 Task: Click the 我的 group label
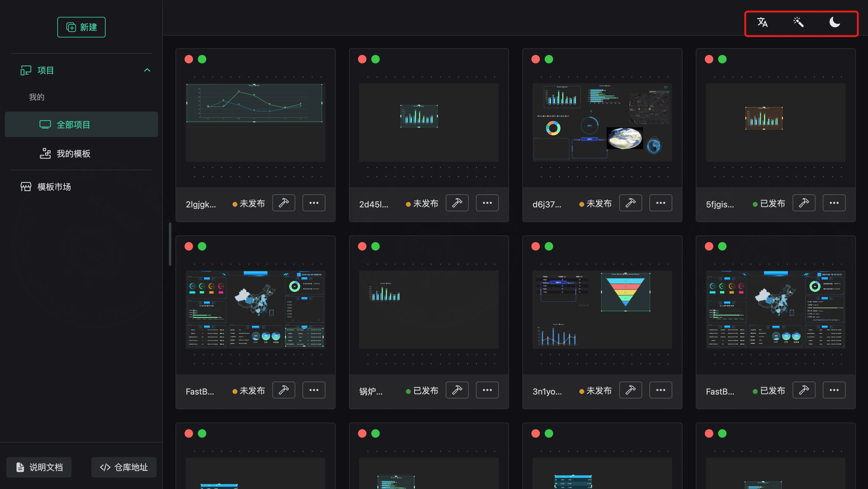coord(37,97)
